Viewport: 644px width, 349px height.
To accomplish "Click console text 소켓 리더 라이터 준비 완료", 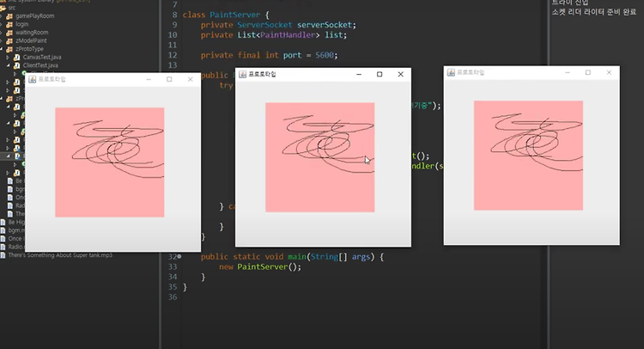I will 594,12.
